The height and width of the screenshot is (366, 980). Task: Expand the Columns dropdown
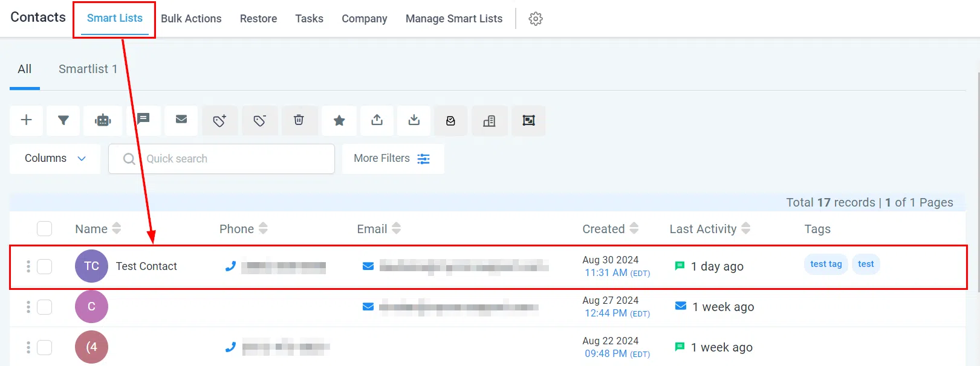[55, 158]
